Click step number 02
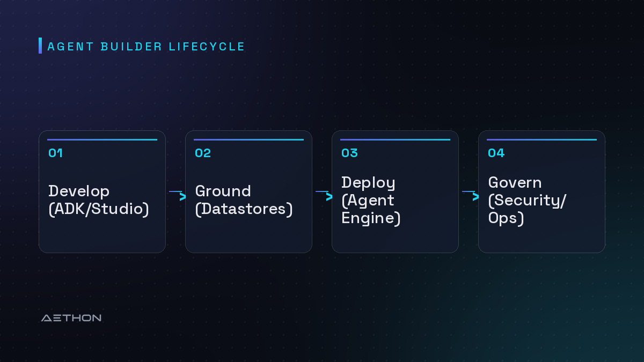 pyautogui.click(x=203, y=153)
